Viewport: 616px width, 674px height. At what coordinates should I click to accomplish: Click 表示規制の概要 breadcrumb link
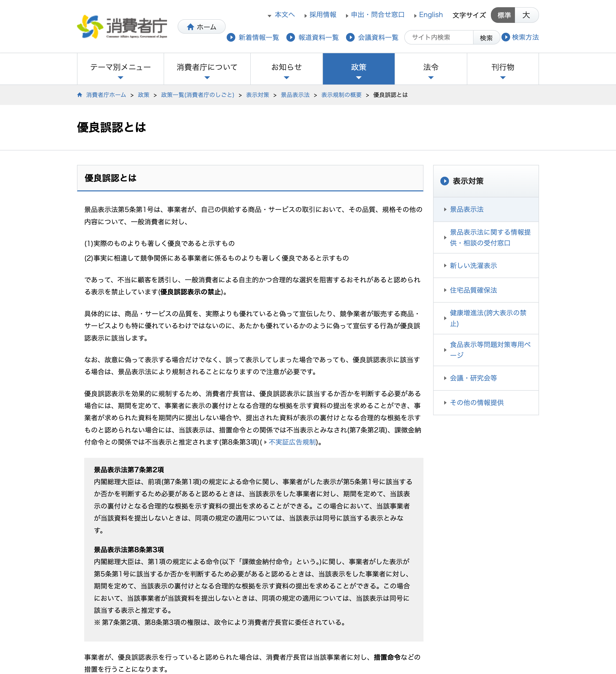tap(341, 95)
